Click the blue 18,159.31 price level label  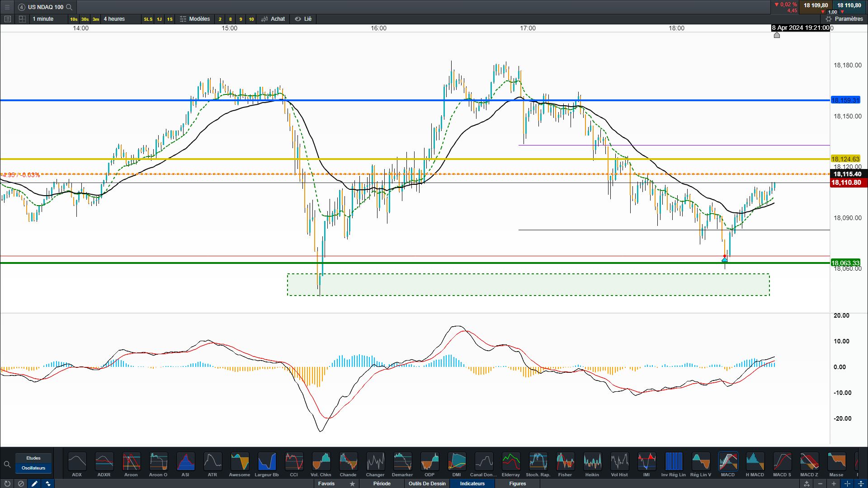pos(845,100)
